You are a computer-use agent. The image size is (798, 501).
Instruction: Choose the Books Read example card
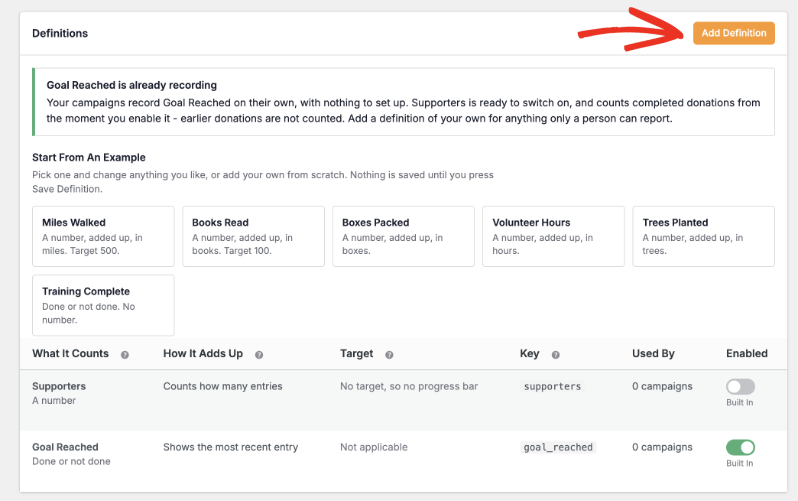click(253, 236)
